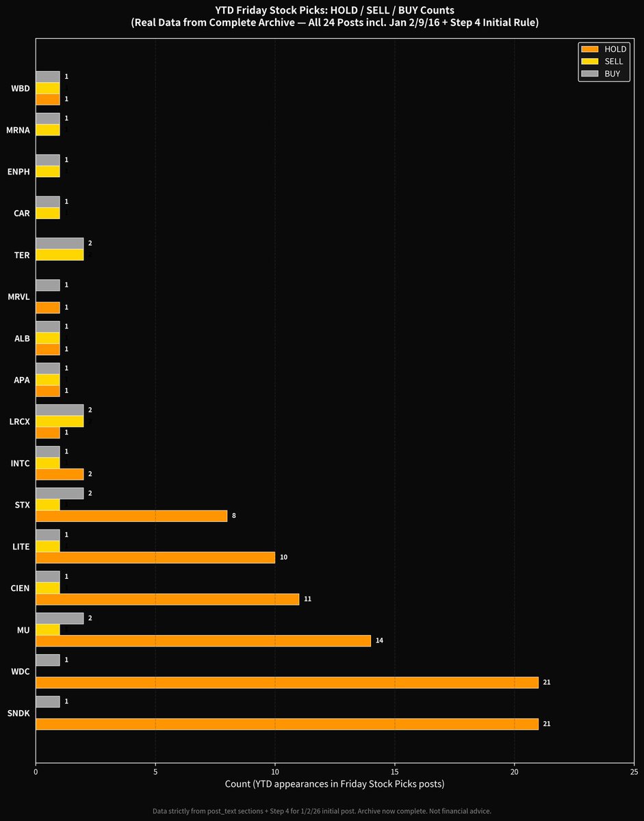Click the WBD ticker label on the y-axis
The width and height of the screenshot is (644, 821).
[21, 88]
